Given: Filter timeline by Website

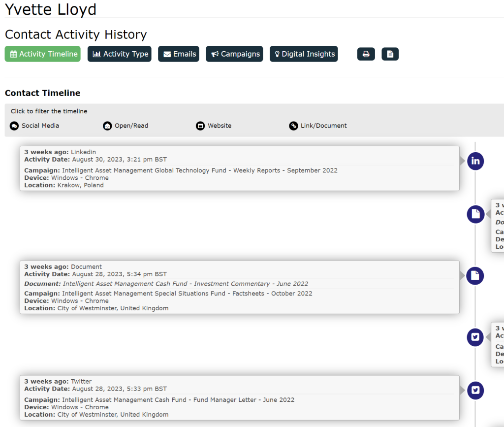Looking at the screenshot, I should click(x=219, y=126).
